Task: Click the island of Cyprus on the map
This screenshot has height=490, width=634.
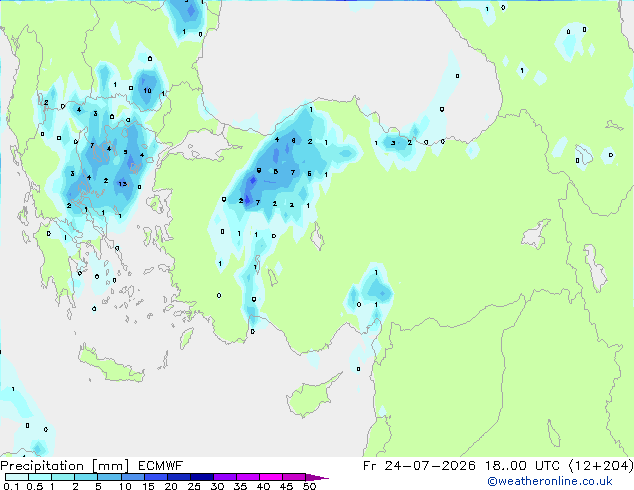Action: pos(311,397)
